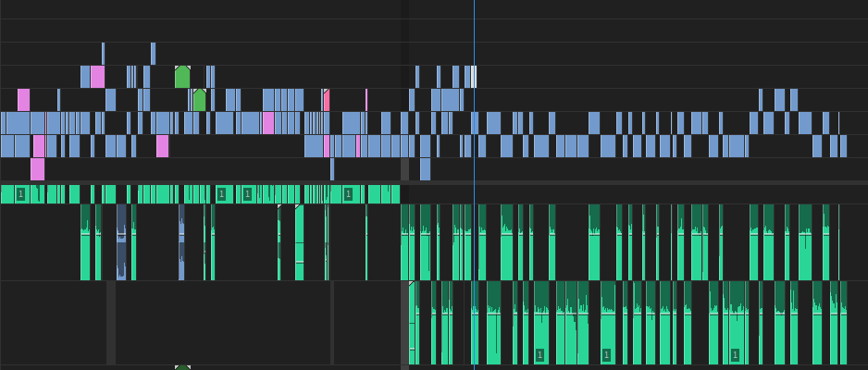Click the third "1" badge on the top audio track
The height and width of the screenshot is (370, 868).
click(247, 194)
